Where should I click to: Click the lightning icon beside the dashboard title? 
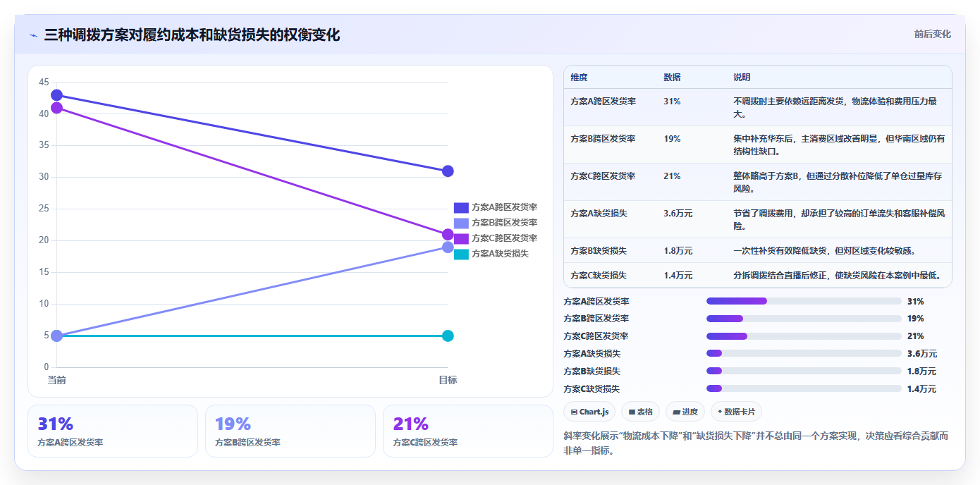coord(33,35)
